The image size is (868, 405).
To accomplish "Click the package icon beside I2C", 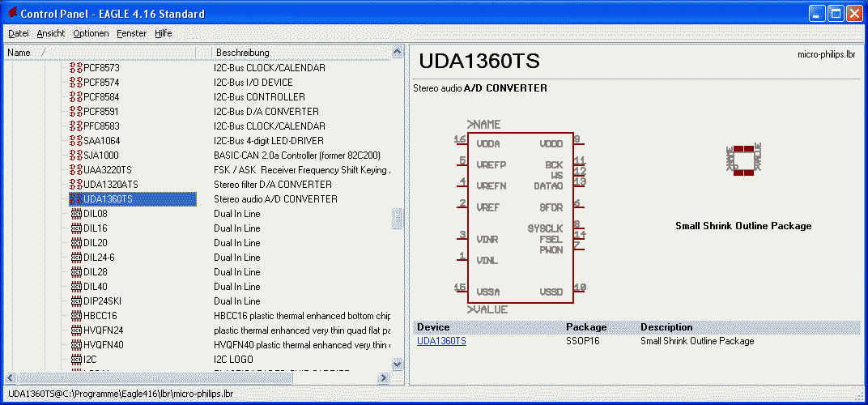I will [77, 360].
